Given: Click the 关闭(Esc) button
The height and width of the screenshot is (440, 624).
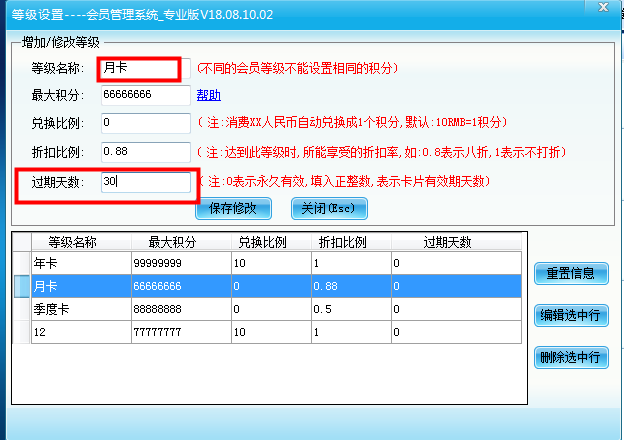Looking at the screenshot, I should pyautogui.click(x=329, y=208).
